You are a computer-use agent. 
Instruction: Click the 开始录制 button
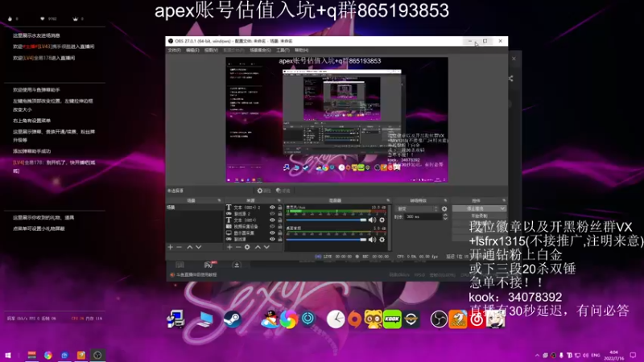click(x=479, y=216)
